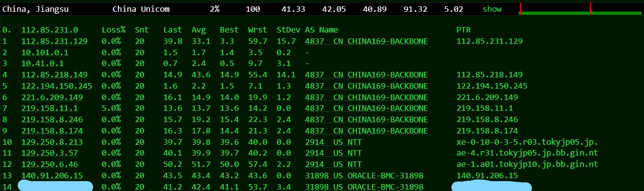644x191 pixels.
Task: Open AS 2914 US NTT link in hop 11
Action: pos(333,153)
